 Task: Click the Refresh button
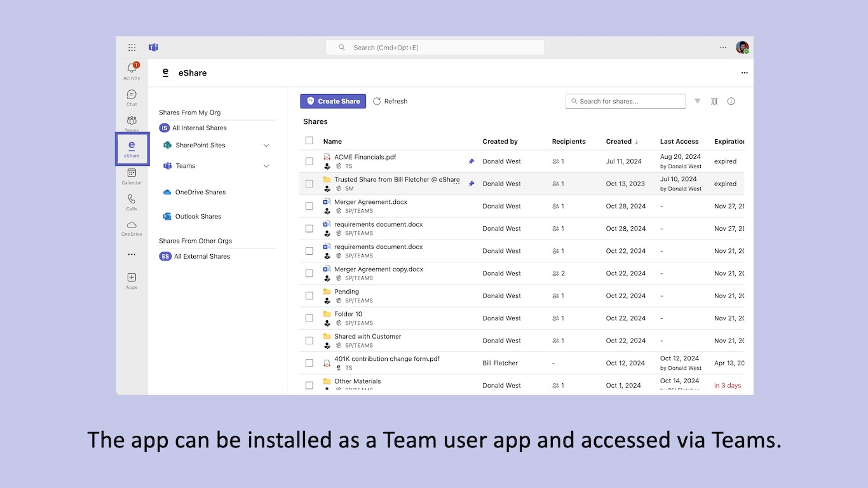390,101
